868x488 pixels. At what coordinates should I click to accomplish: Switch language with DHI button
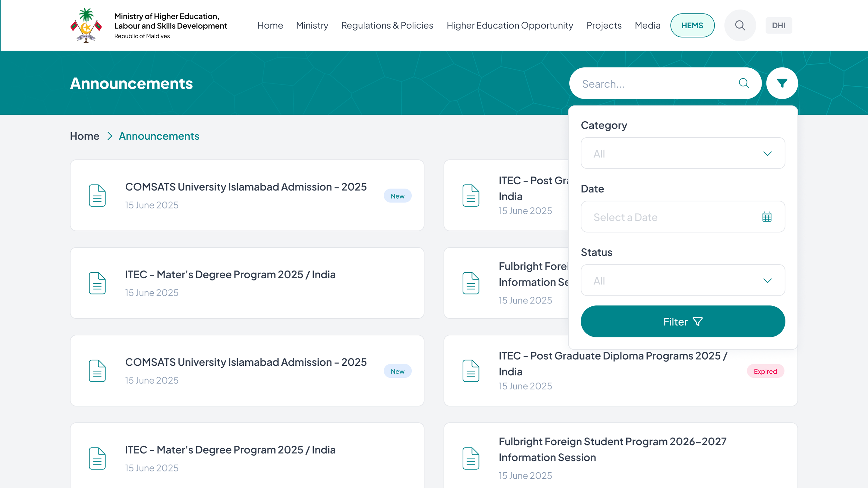778,26
